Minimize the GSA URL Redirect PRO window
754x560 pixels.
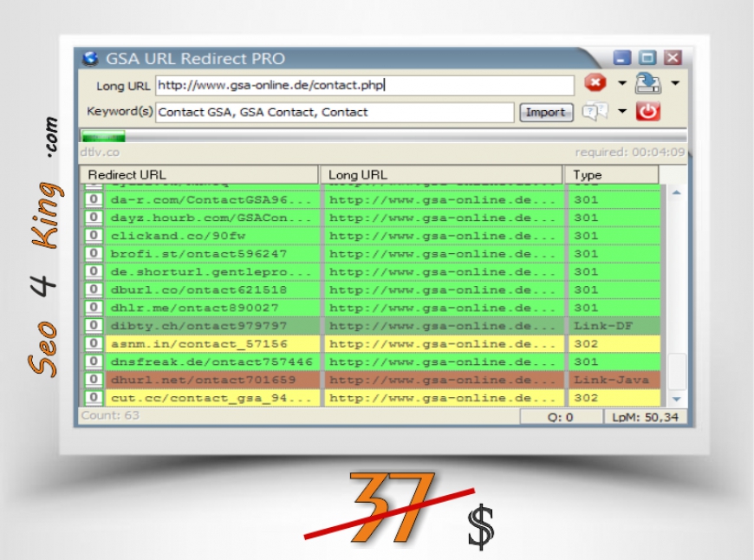click(622, 58)
